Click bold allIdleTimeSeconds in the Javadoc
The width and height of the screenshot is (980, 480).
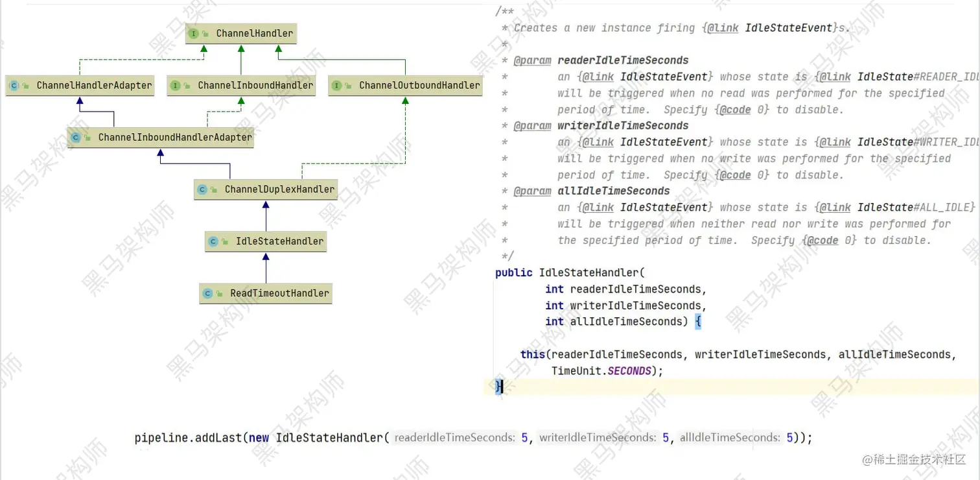(x=614, y=191)
